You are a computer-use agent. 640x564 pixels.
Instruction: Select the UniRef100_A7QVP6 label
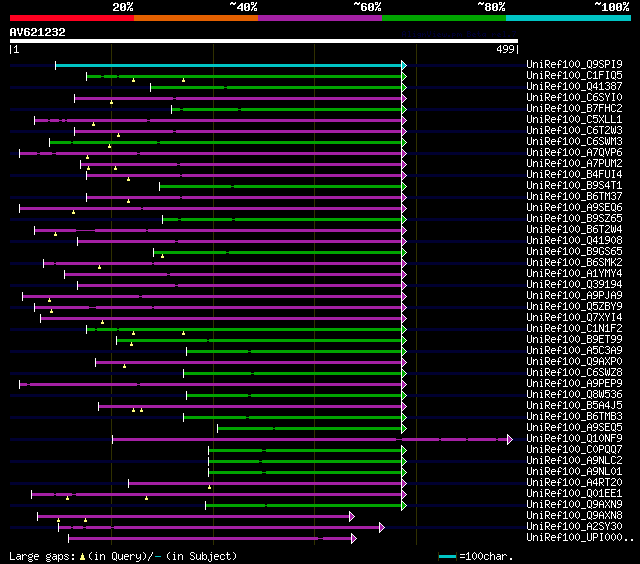click(574, 153)
